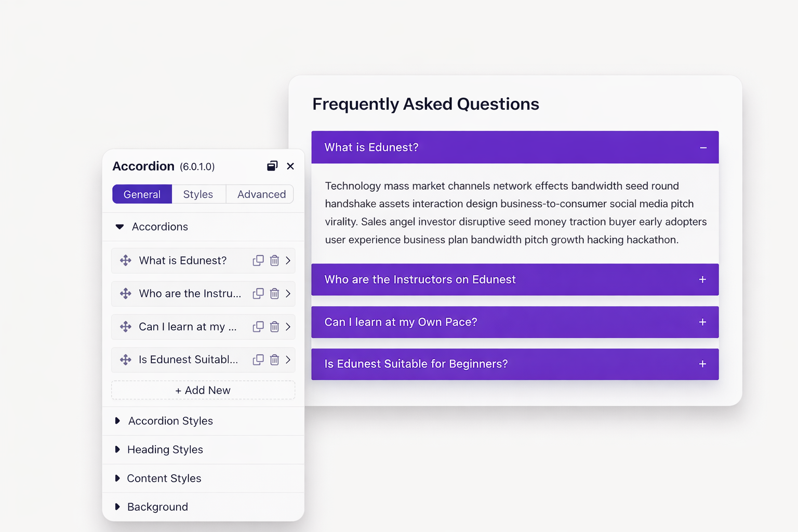Click the '+ Add New' accordion button
This screenshot has width=798, height=532.
[x=203, y=390]
